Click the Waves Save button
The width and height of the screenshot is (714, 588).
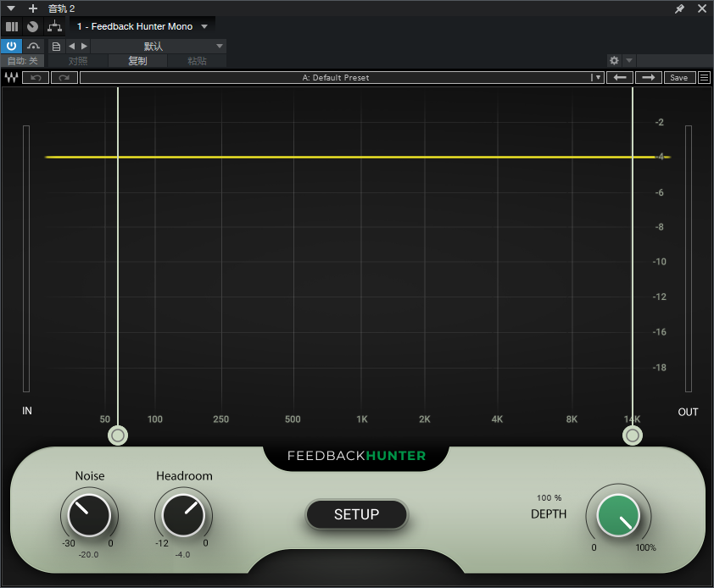(x=679, y=77)
